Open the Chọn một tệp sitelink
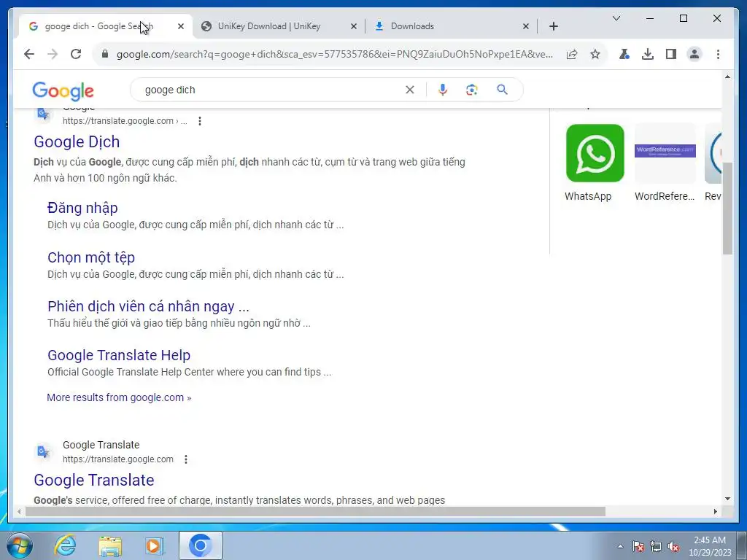 pyautogui.click(x=91, y=257)
